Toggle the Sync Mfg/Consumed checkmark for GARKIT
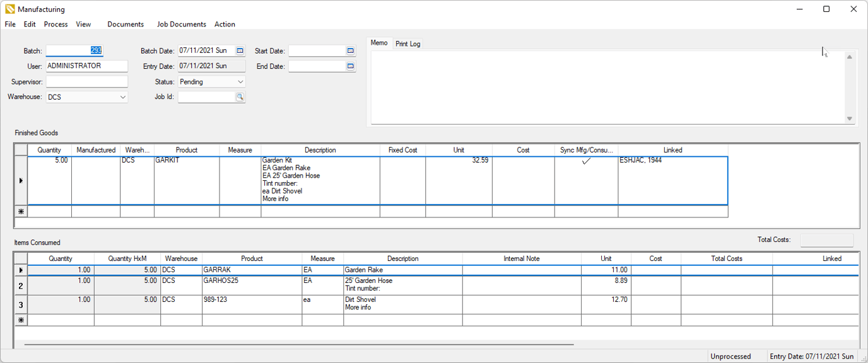Viewport: 868px width, 363px height. coord(586,161)
